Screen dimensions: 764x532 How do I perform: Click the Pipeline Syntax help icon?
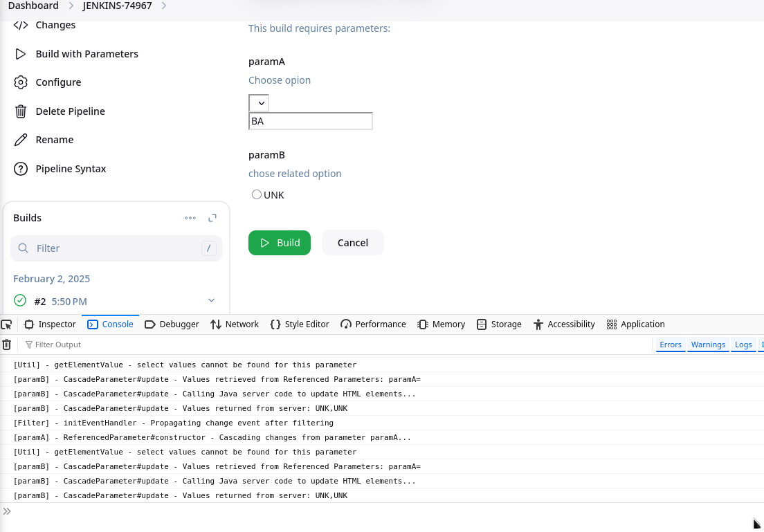pyautogui.click(x=21, y=169)
